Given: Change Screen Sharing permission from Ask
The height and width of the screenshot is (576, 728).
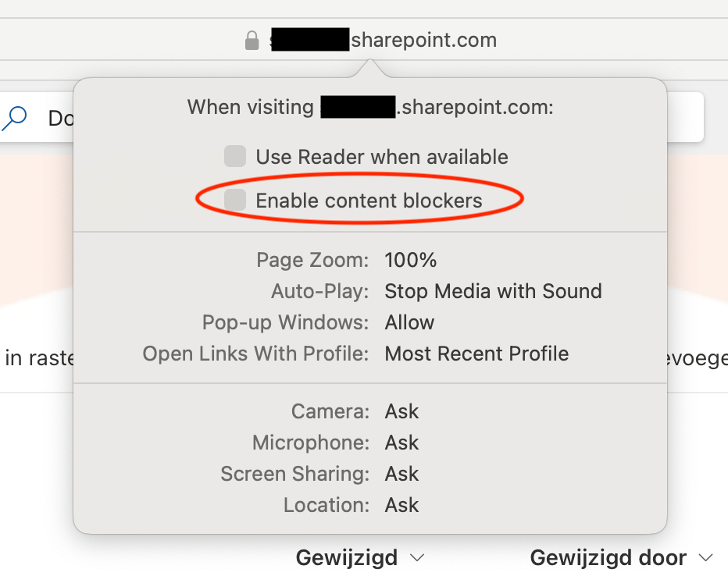Looking at the screenshot, I should click(x=401, y=474).
